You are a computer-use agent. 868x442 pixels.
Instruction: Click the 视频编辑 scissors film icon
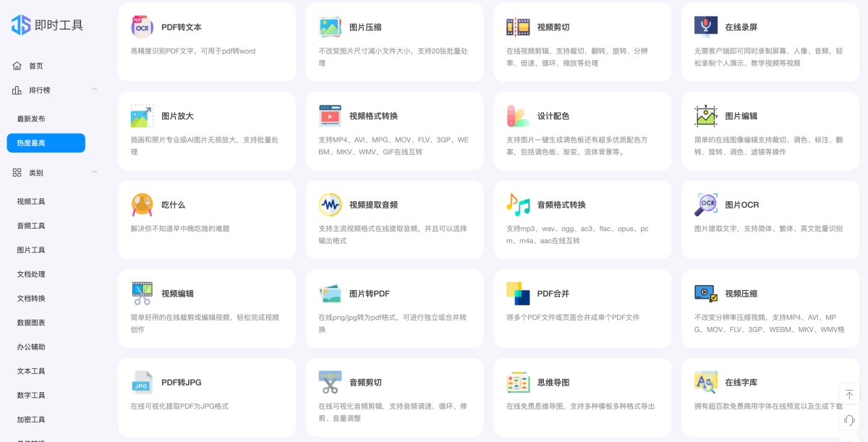[142, 294]
